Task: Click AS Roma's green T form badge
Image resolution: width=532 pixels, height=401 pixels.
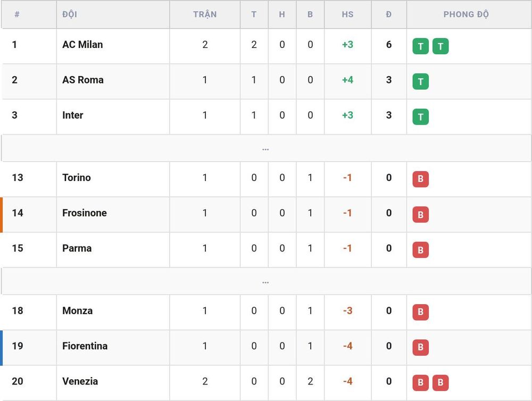Action: tap(420, 81)
